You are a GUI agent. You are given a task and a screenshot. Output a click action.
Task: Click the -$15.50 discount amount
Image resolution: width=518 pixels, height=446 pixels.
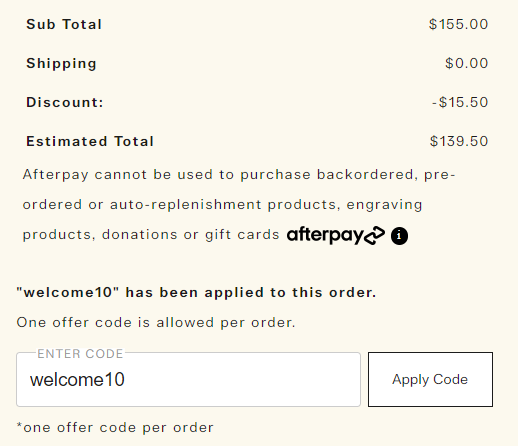pos(460,102)
